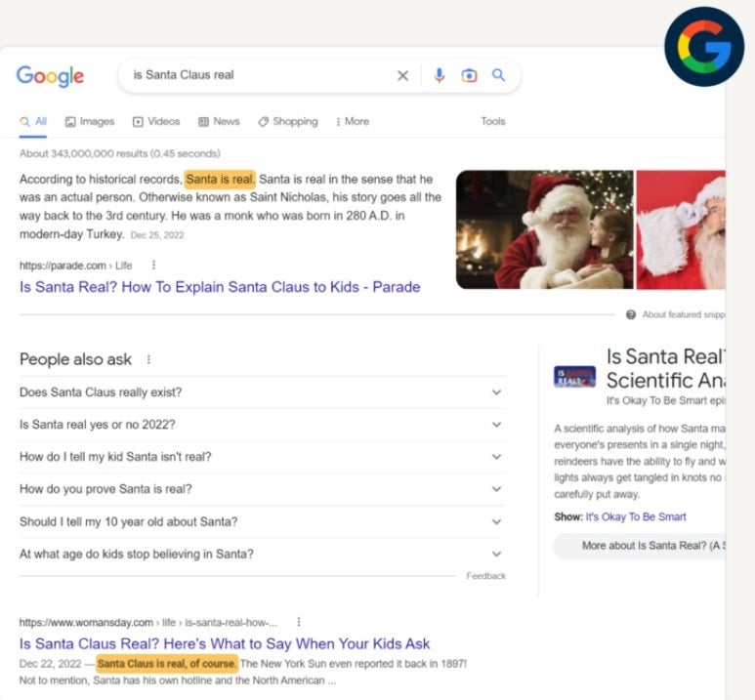The width and height of the screenshot is (755, 700).
Task: Expand 'How do I tell my kid Santa isn't real?'
Action: (x=263, y=457)
